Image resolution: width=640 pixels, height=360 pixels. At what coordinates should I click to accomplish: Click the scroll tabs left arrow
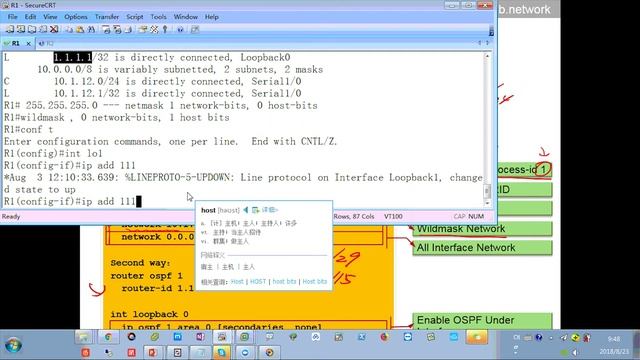[480, 43]
